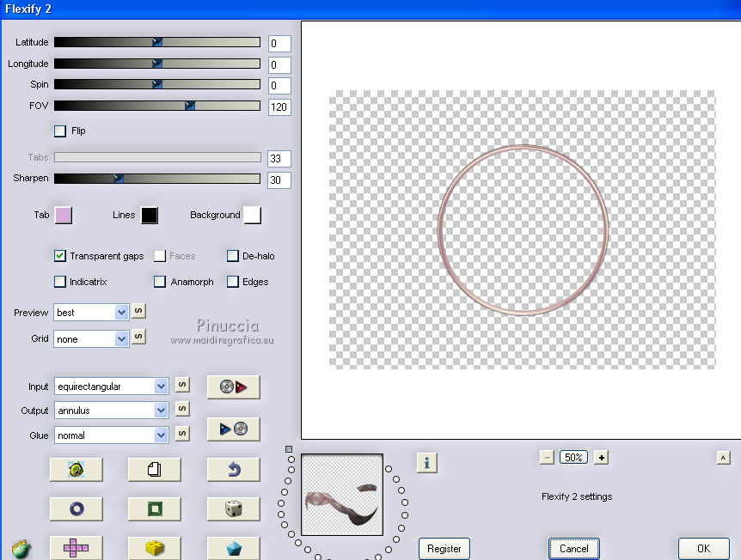
Task: Open the Tab color swatch
Action: pos(64,216)
